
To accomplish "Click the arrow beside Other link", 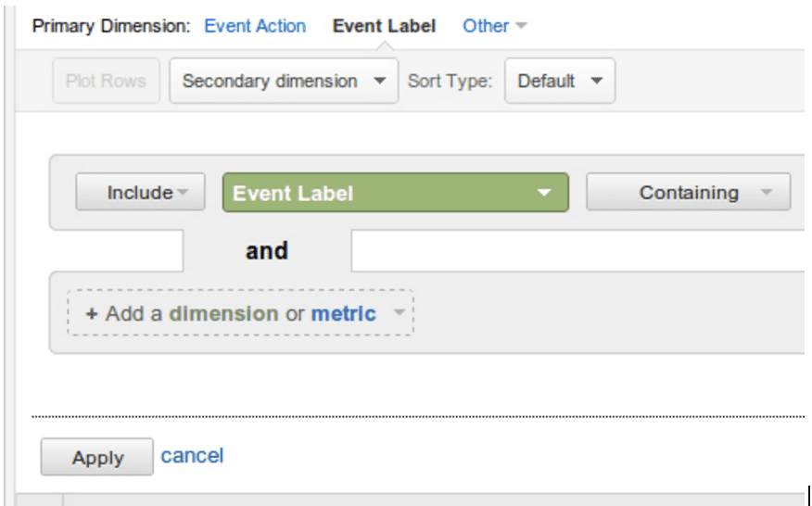I will click(x=521, y=26).
